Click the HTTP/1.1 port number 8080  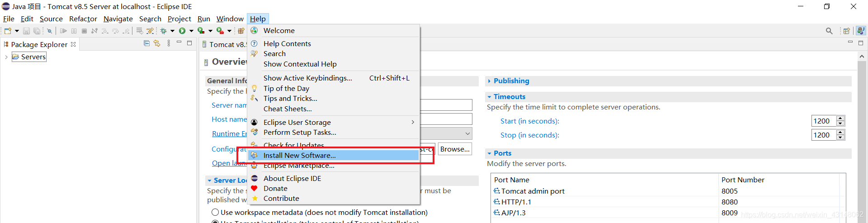point(729,202)
